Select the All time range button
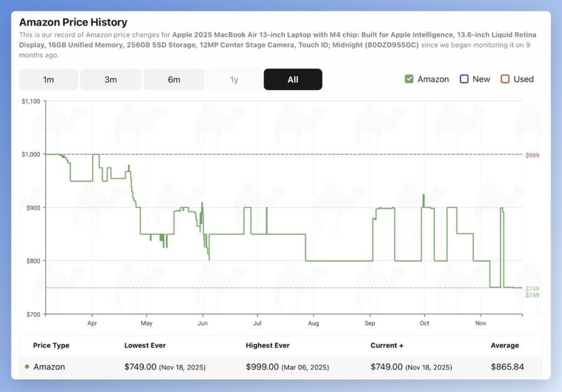 click(x=293, y=80)
